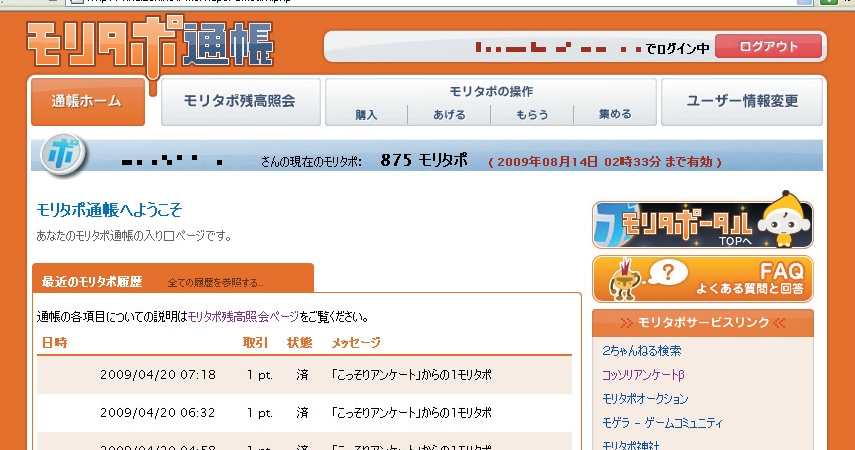The height and width of the screenshot is (450, 855).
Task: Select the 2009/04/20 06:32 date cell
Action: pyautogui.click(x=158, y=413)
